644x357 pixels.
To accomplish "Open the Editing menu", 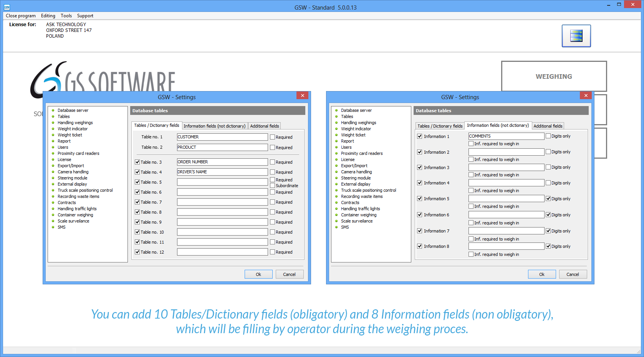I will tap(48, 16).
